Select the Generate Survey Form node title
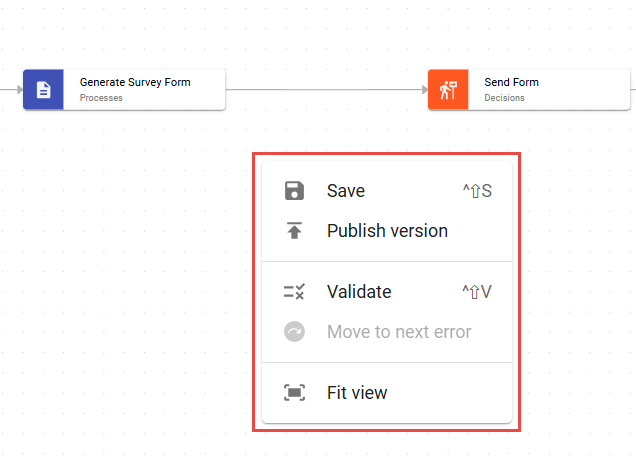This screenshot has height=466, width=636. coord(135,82)
